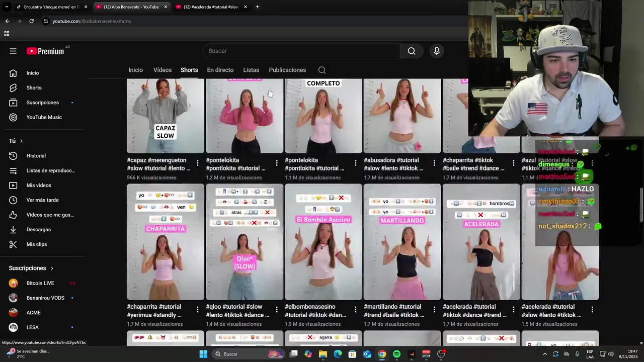644x362 pixels.
Task: Click the browser address bar URL
Action: pyautogui.click(x=92, y=21)
